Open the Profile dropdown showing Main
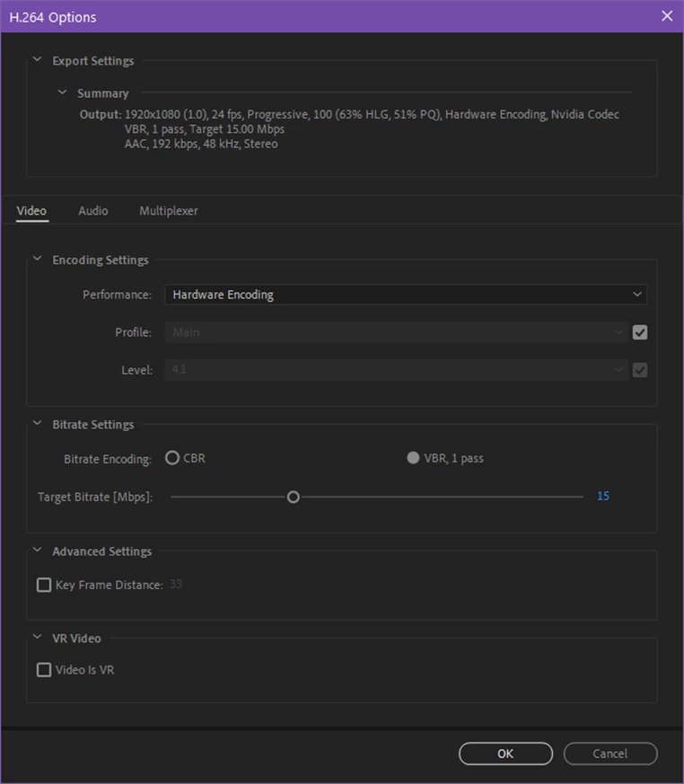Screen dimensions: 684x784 396,332
